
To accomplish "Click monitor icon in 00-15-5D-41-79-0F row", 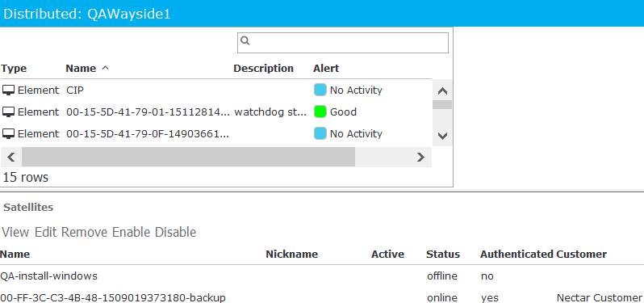I will (9, 133).
